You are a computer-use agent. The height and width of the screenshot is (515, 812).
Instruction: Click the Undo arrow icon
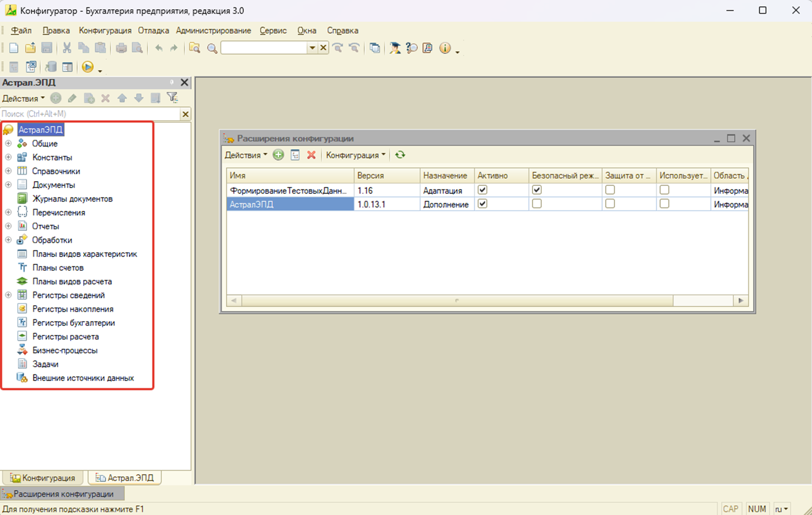pos(159,48)
